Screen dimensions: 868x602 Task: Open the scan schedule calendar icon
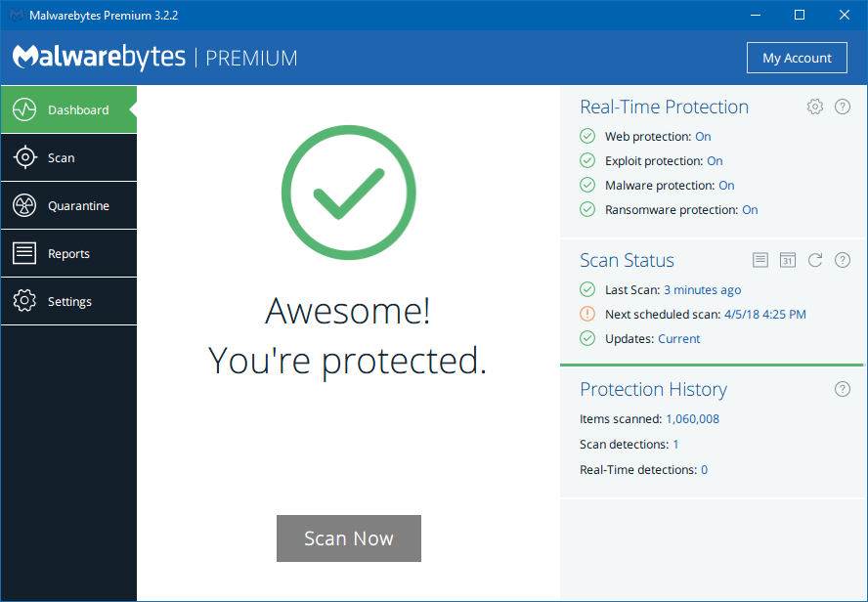click(x=788, y=260)
